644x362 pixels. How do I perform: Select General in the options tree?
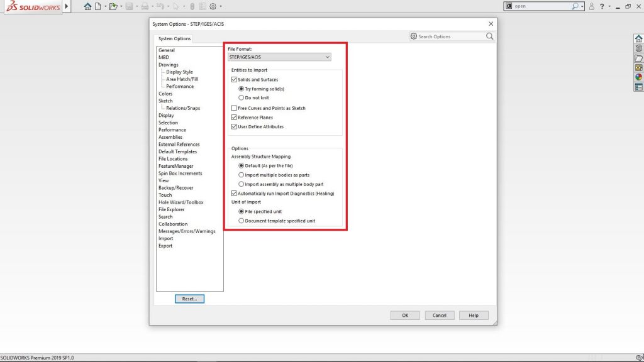(167, 50)
